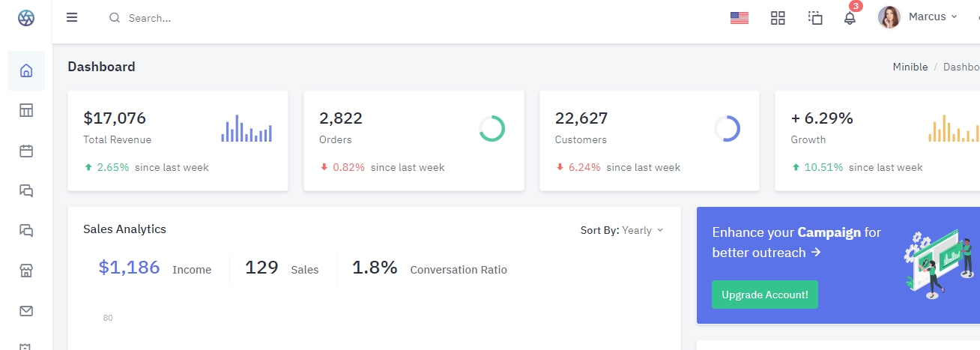The width and height of the screenshot is (980, 350).
Task: Open the Email envelope sidebar icon
Action: [26, 310]
